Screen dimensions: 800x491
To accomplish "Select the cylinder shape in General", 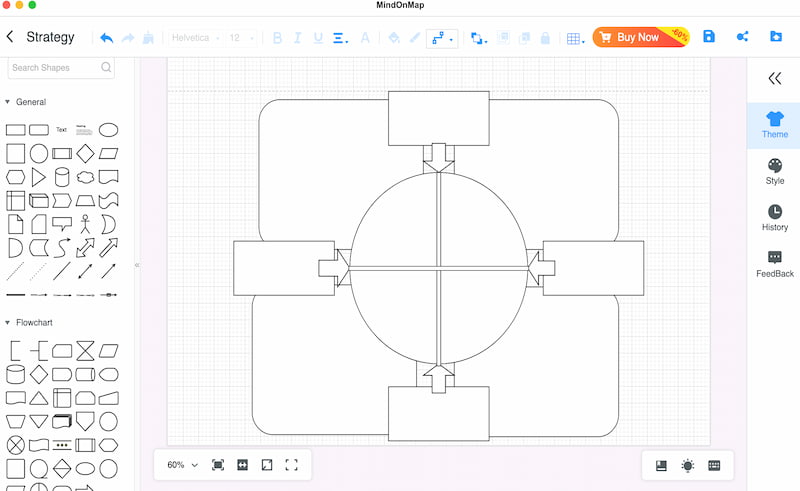I will coord(62,177).
